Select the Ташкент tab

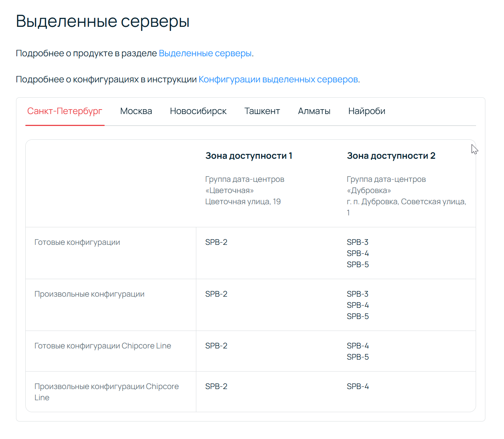(262, 111)
